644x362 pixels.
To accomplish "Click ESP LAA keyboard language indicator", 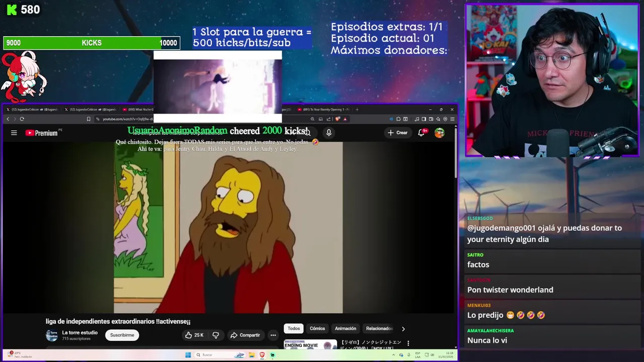I will 418,355.
